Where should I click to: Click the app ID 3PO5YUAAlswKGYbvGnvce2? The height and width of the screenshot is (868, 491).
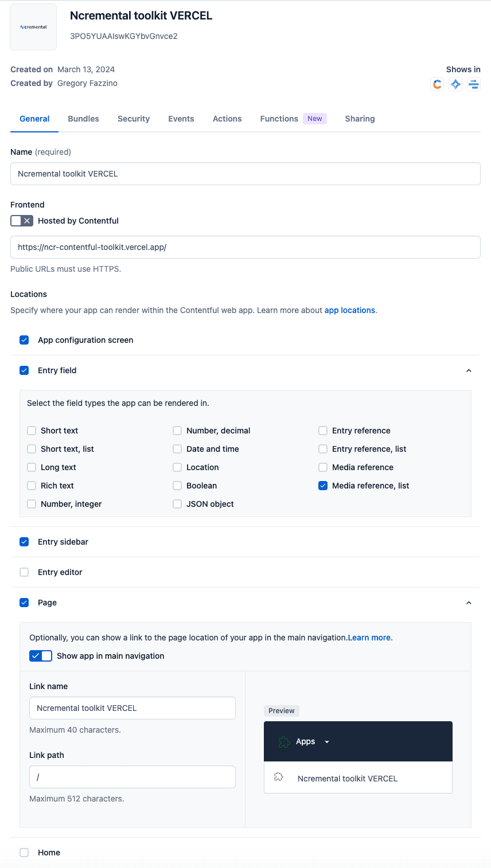[x=124, y=36]
